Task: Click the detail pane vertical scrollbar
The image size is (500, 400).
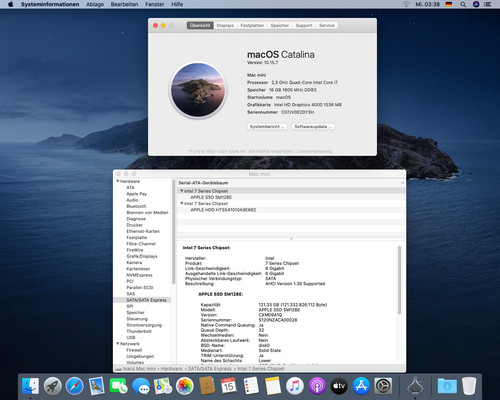Action: 399,280
